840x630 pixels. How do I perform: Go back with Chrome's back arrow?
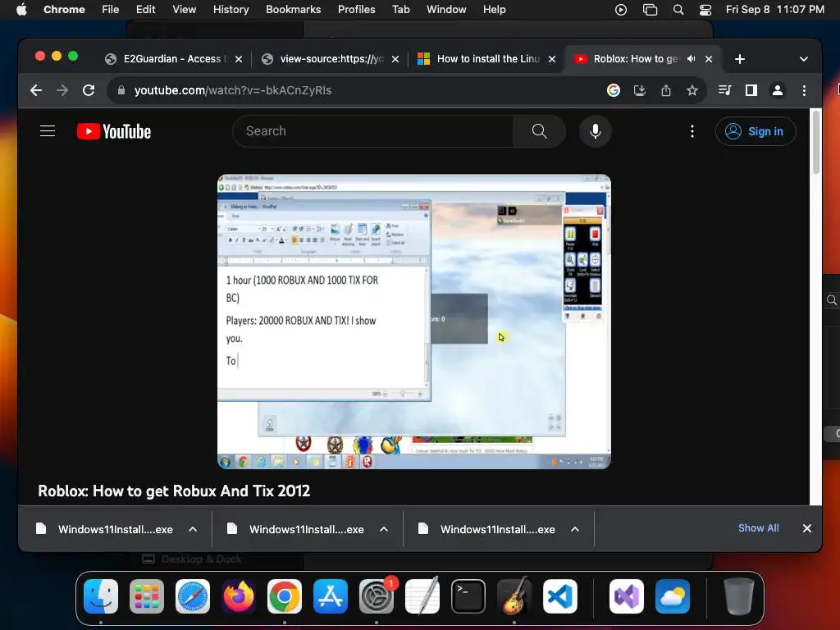click(x=36, y=90)
